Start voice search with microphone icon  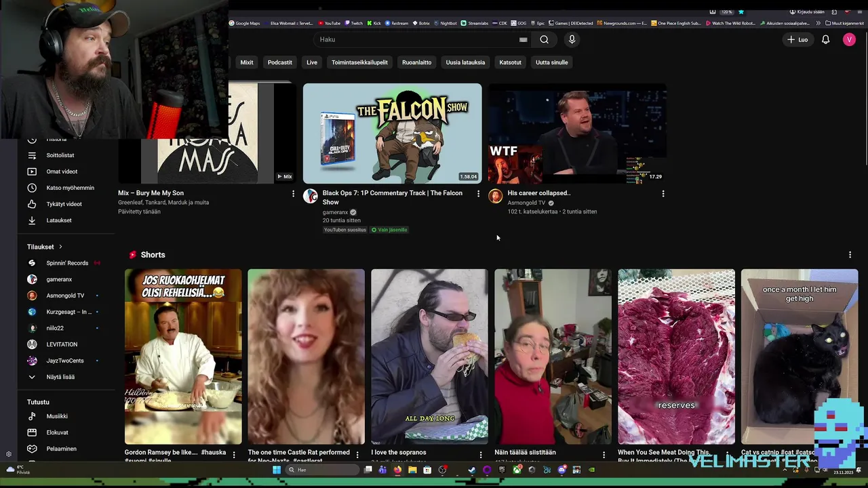coord(572,39)
